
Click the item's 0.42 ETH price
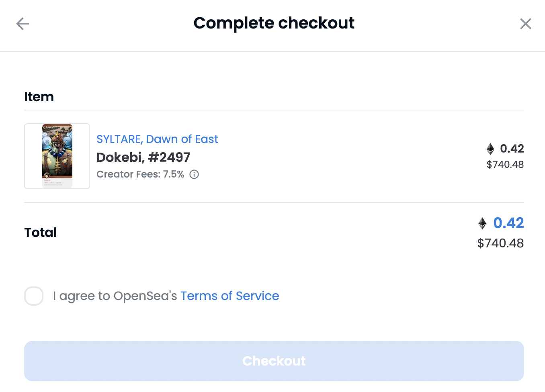512,149
